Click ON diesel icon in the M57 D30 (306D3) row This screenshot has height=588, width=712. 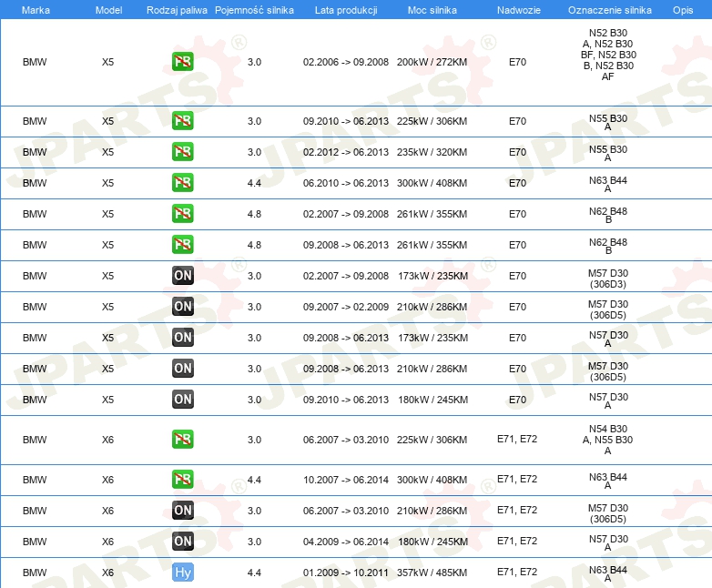click(x=183, y=276)
